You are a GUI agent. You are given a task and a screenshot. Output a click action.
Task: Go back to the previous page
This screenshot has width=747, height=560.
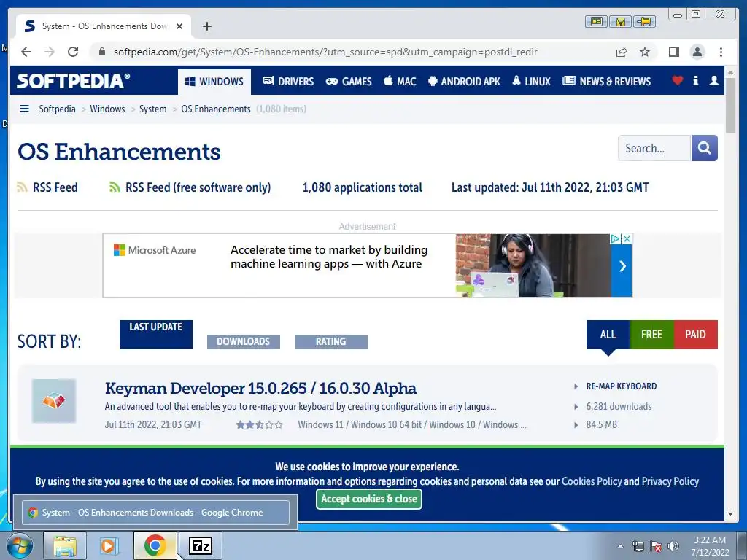[26, 52]
